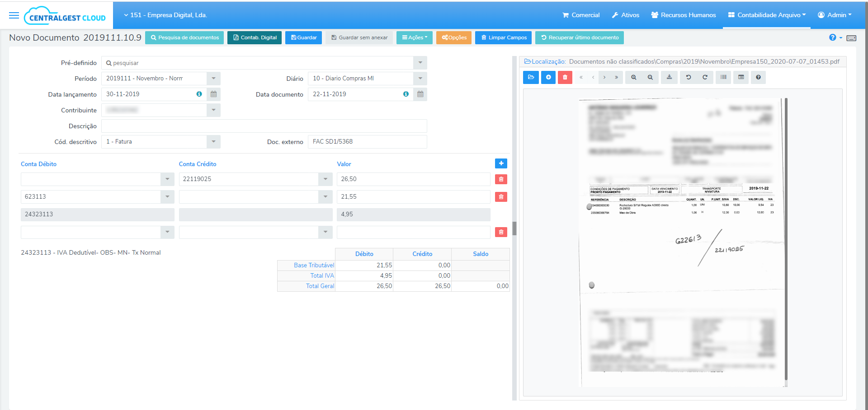Zoom out of the attached PDF
Viewport: 868px width, 410px height.
pyautogui.click(x=650, y=77)
